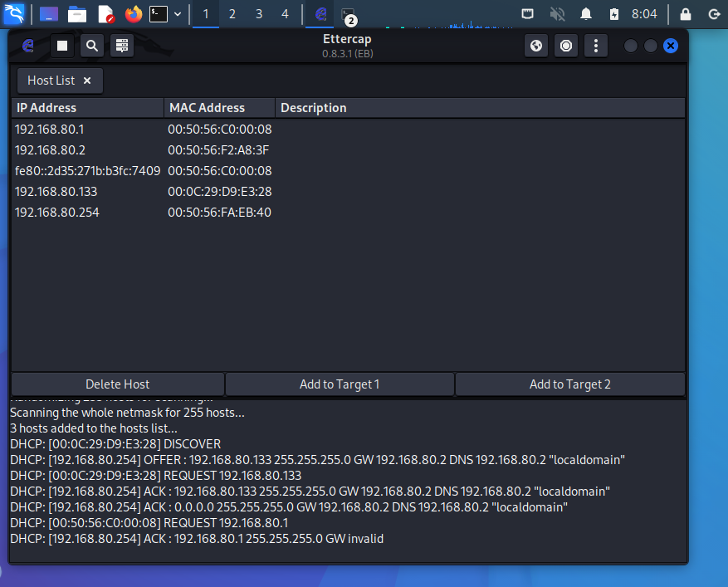This screenshot has width=728, height=587.
Task: Click the Description column header
Action: (480, 108)
